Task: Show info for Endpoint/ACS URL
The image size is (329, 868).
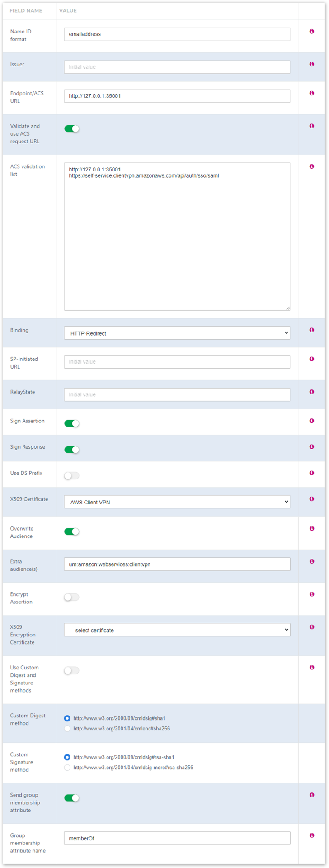Action: point(311,93)
